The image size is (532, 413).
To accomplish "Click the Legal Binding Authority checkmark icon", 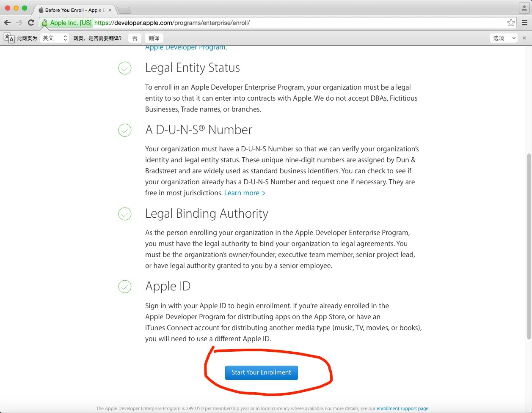I will (x=125, y=214).
